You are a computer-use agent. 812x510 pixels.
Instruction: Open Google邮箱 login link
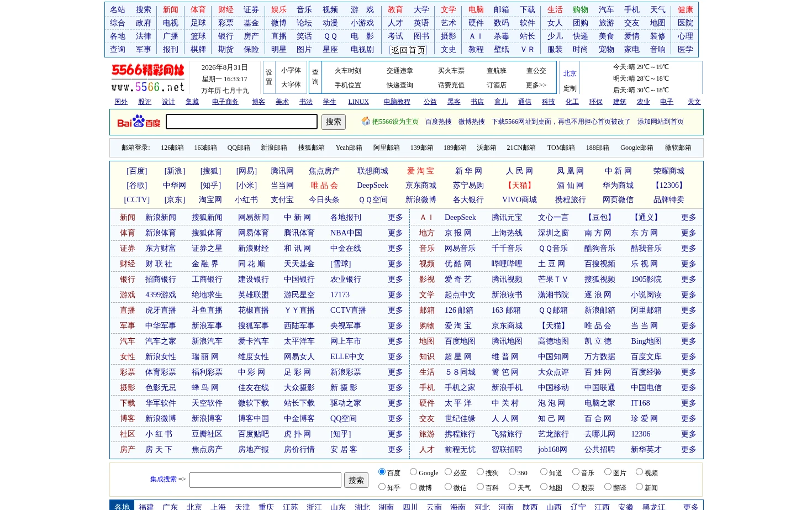637,148
